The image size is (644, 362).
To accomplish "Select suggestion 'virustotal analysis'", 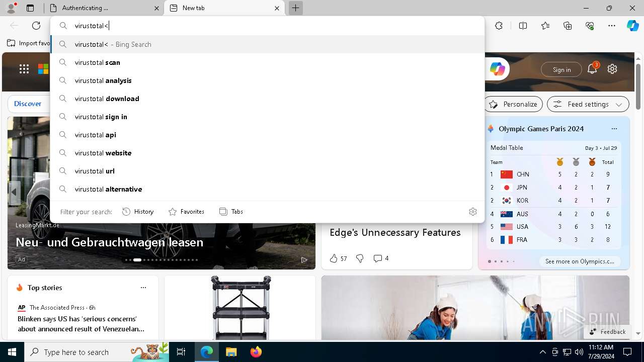I will click(267, 80).
